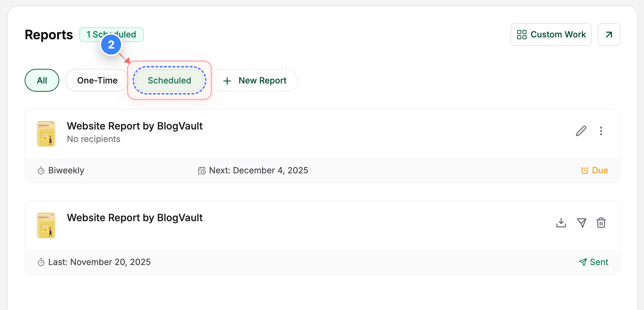
Task: Open Custom Work
Action: (551, 34)
